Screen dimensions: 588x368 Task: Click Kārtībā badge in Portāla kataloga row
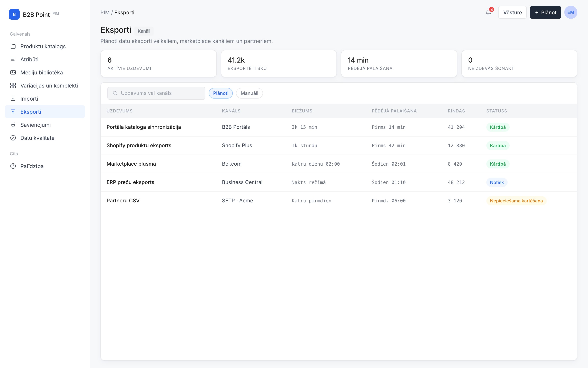click(498, 127)
